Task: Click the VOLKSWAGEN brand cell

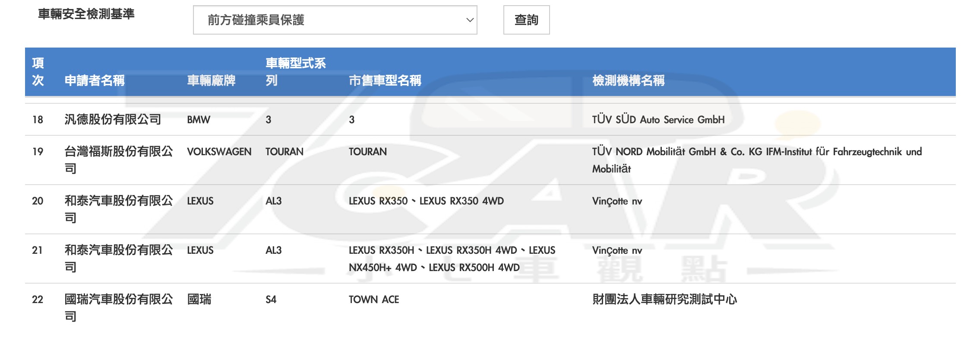Action: click(x=219, y=152)
